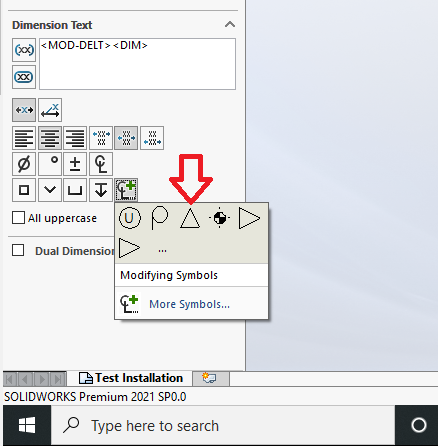Insert the Degree symbol
This screenshot has width=438, height=446.
point(50,164)
